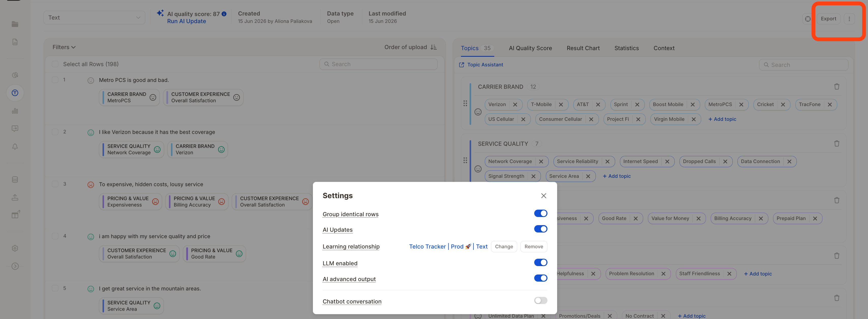
Task: Expand the Filters dropdown
Action: tap(64, 47)
